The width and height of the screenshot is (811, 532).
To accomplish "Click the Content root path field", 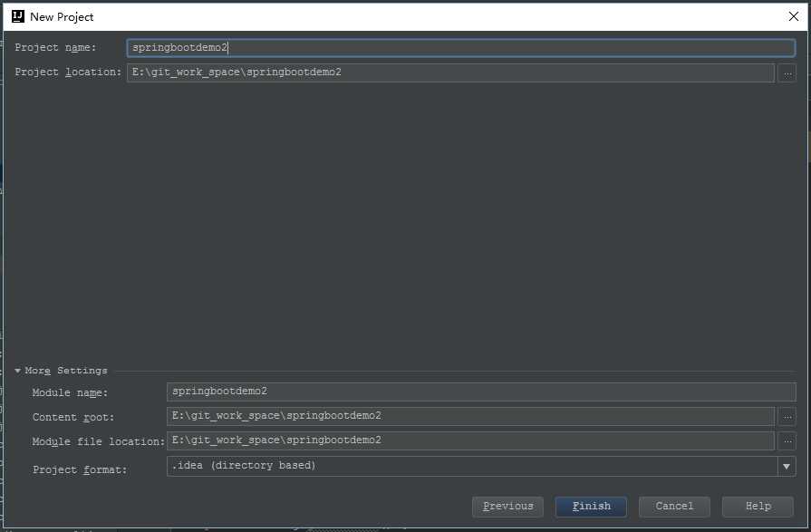I will [x=470, y=416].
